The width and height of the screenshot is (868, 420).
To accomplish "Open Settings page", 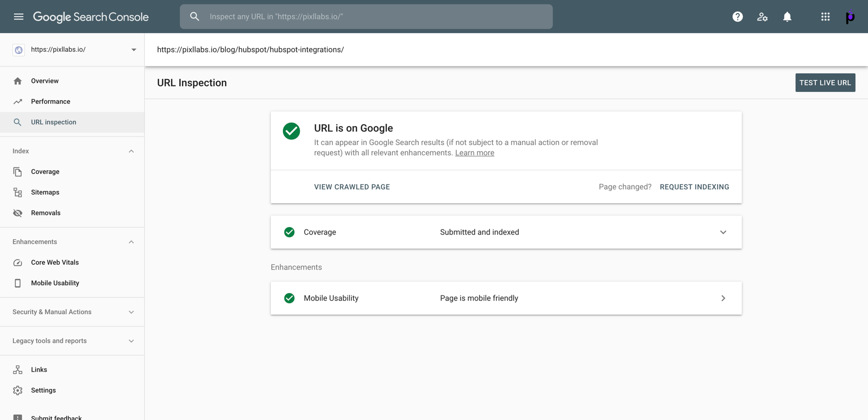I will [72, 390].
